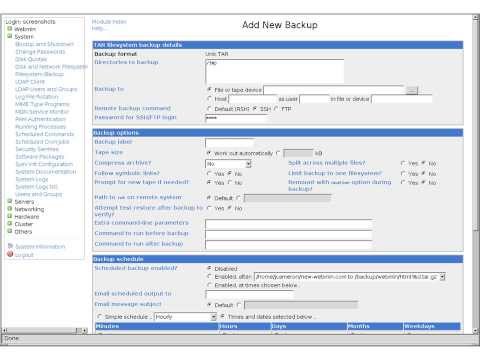The image size is (480, 360).
Task: Click the Email scheduled output to field
Action: coord(249,294)
